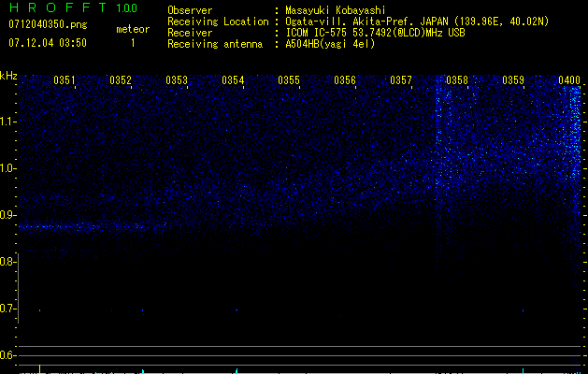Click the meteor count value 1

[133, 43]
